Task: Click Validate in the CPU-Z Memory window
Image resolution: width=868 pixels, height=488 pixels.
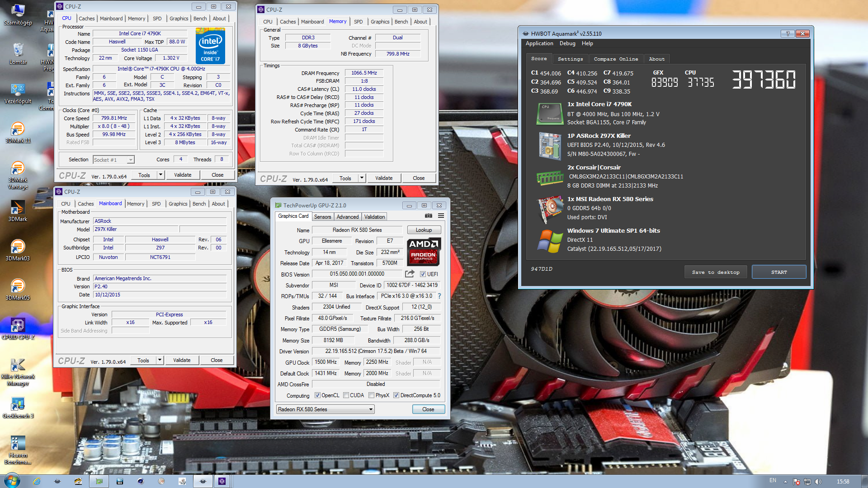Action: [x=384, y=178]
